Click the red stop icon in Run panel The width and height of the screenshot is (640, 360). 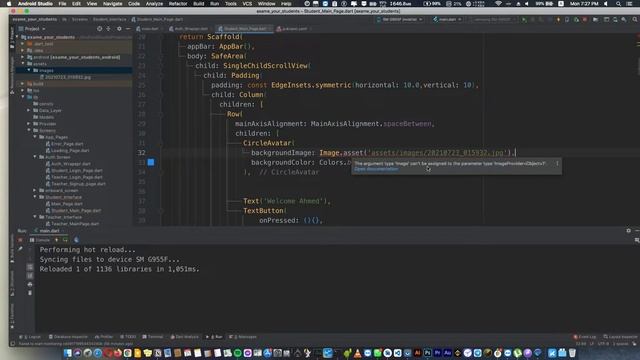20,240
